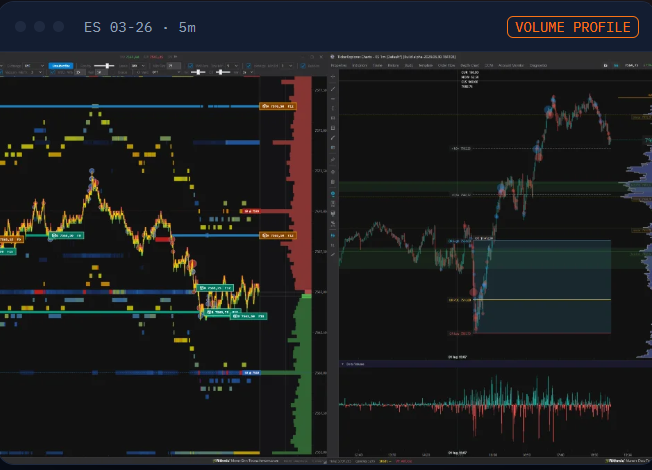Click the blue flag-like icon in drawing toolbar
Image resolution: width=652 pixels, height=470 pixels.
333,235
